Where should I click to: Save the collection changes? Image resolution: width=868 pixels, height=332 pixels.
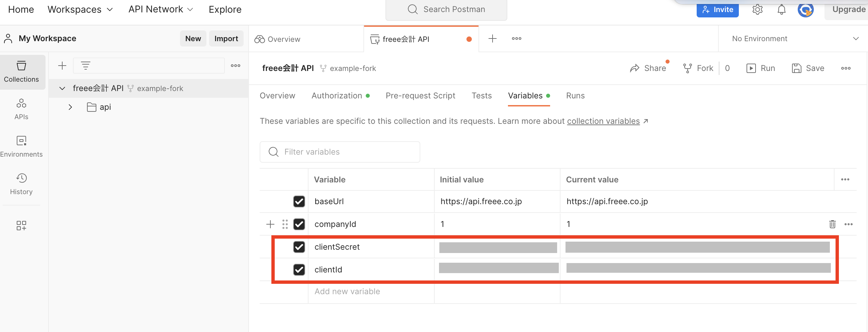tap(808, 68)
